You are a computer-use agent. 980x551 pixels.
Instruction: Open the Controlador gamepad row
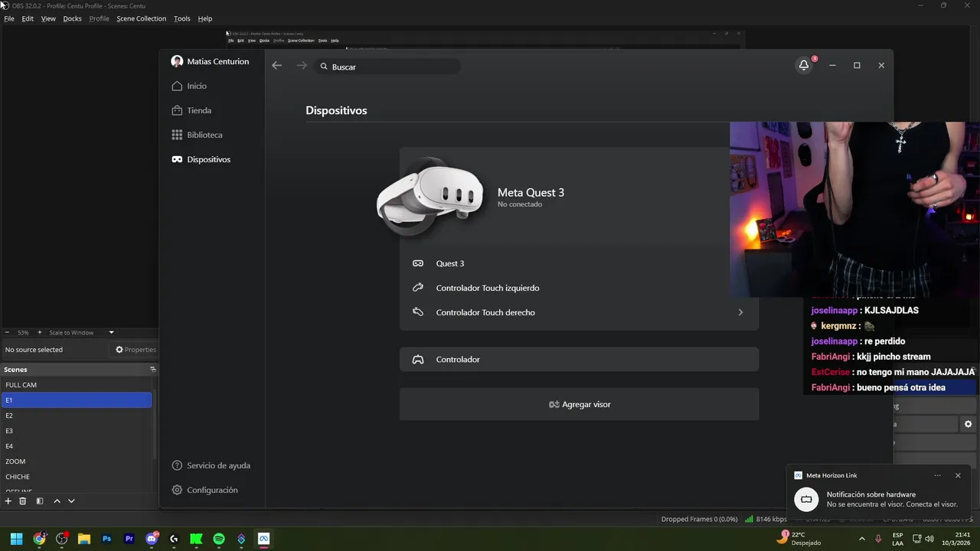579,359
